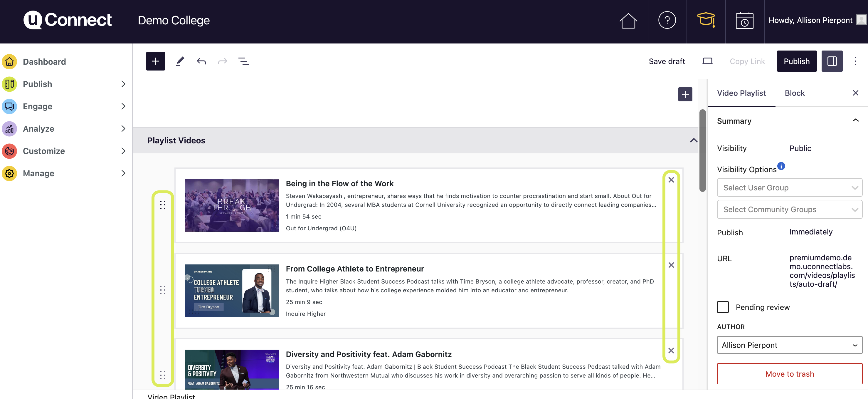Click the graduation cap icon in header
Viewport: 868px width, 399px height.
(x=706, y=20)
